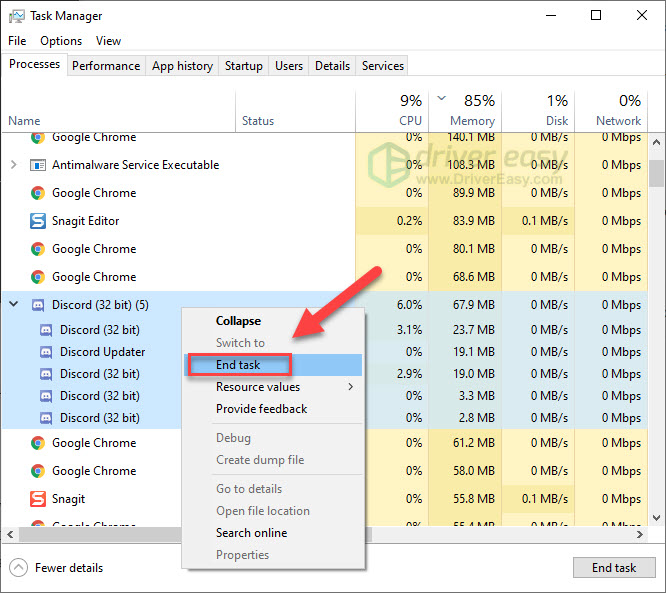
Task: Select End task in context menu
Action: pyautogui.click(x=238, y=365)
